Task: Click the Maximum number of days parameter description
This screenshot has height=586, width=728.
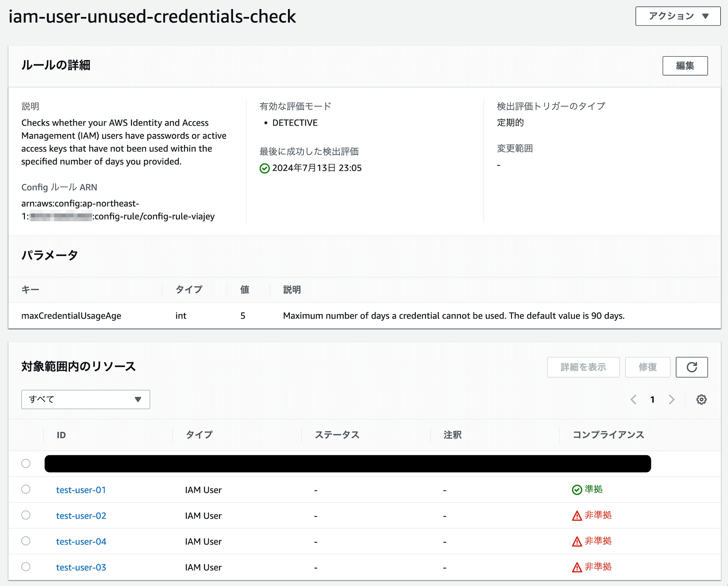Action: click(x=454, y=316)
